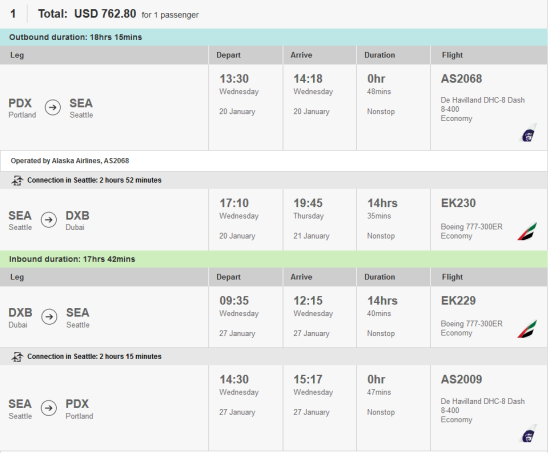Click flight number AS2068
This screenshot has height=453, width=550.
coord(461,79)
